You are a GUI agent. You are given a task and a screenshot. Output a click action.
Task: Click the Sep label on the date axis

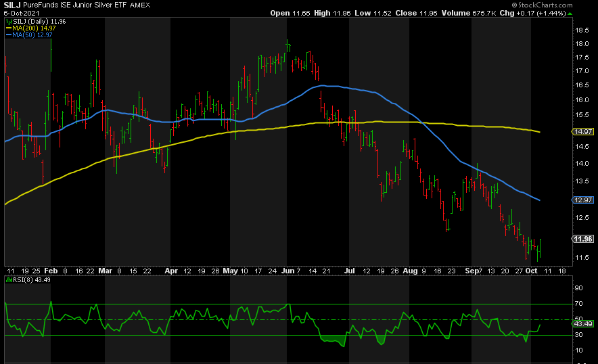pyautogui.click(x=471, y=271)
